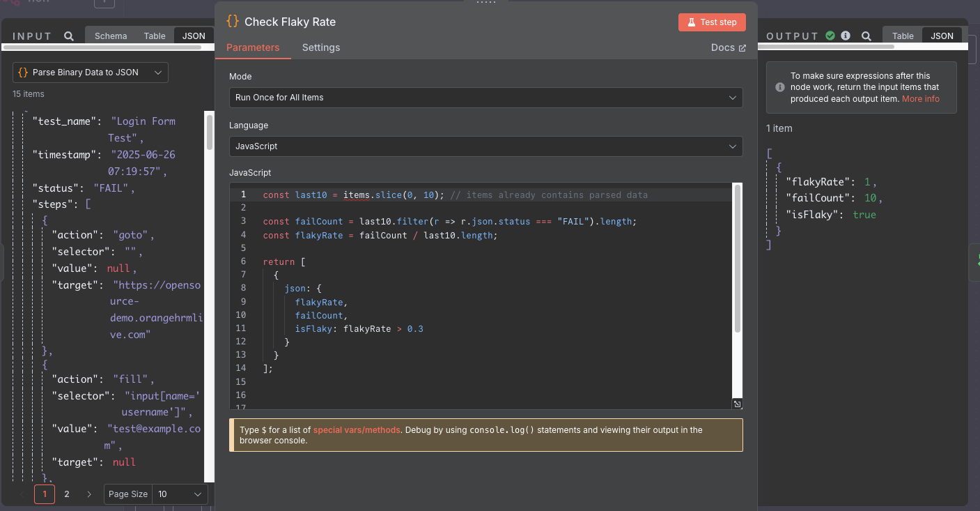Click the Test step button
The image size is (980, 511).
click(x=712, y=22)
